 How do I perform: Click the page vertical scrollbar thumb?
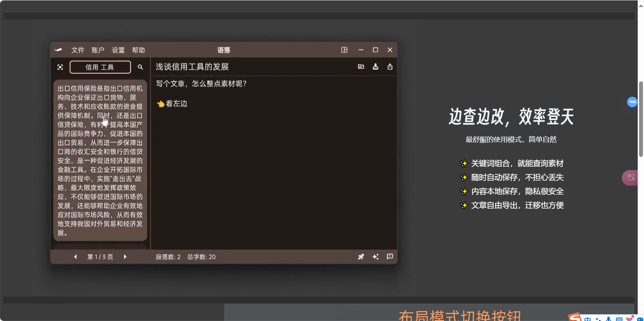[x=641, y=119]
